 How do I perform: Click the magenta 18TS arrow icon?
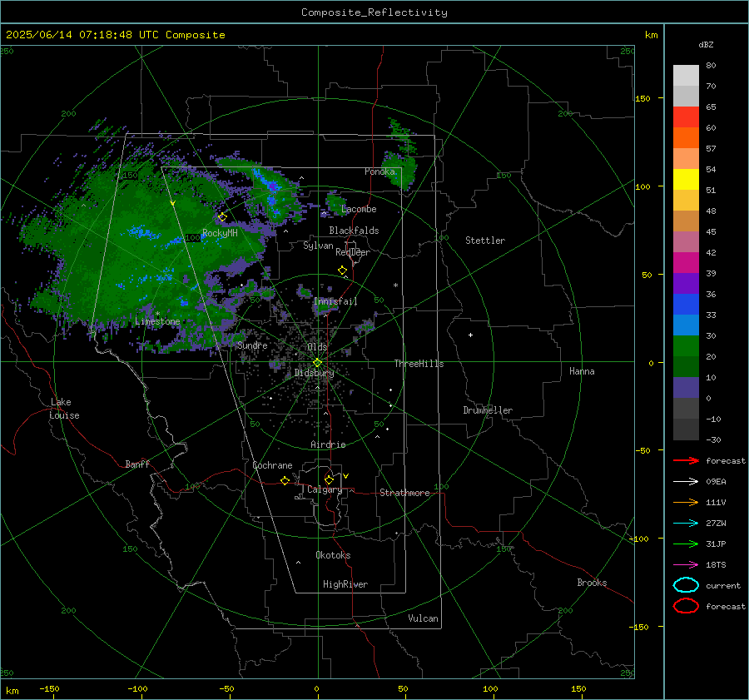coord(686,565)
